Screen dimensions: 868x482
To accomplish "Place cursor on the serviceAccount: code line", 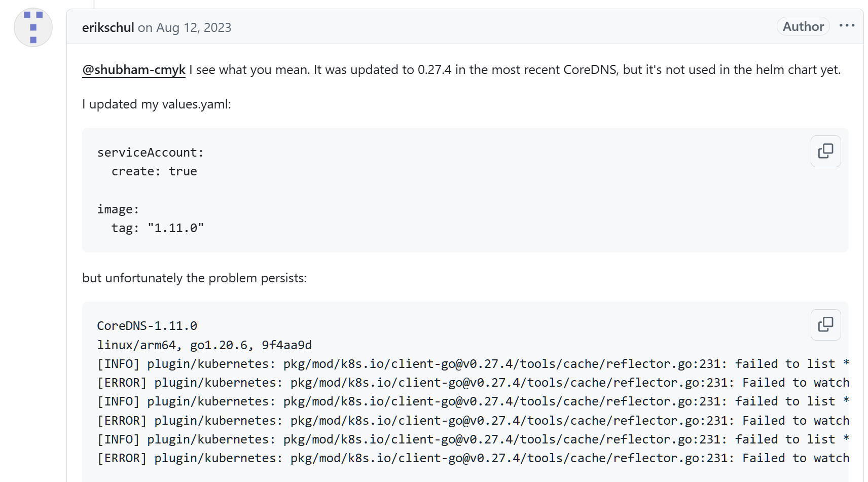I will coord(151,153).
